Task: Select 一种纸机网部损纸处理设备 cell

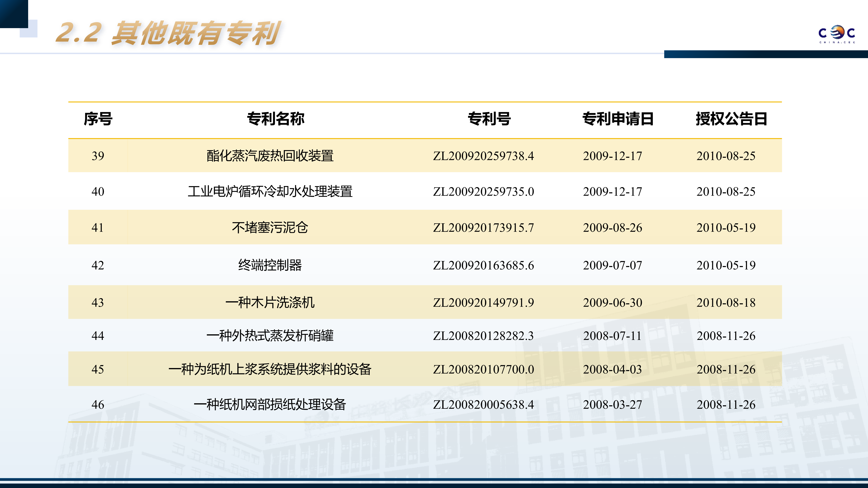Action: pos(270,404)
